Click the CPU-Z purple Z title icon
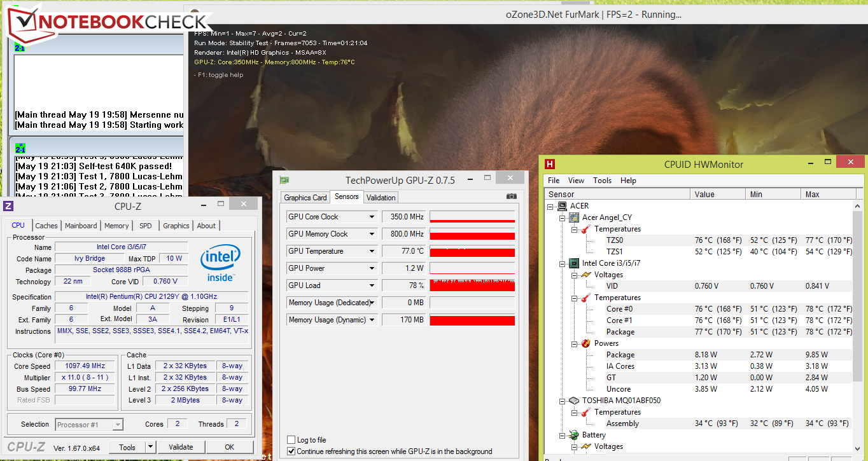This screenshot has height=461, width=868. tap(9, 205)
